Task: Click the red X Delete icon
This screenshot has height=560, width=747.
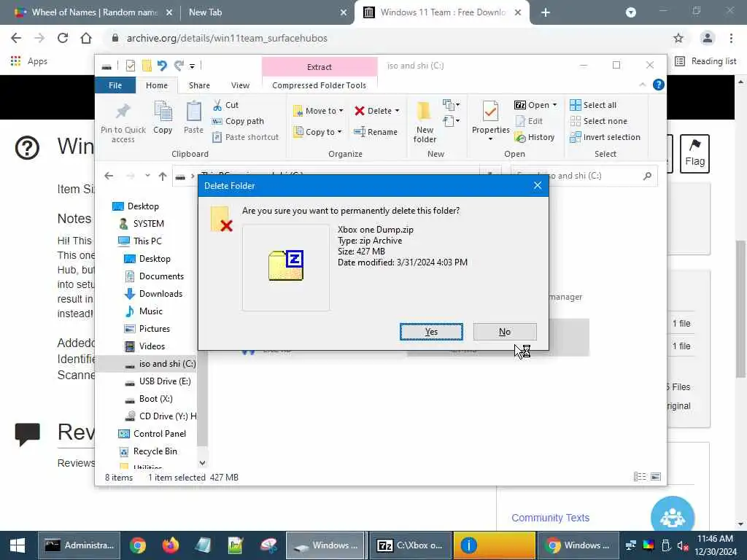Action: click(x=360, y=111)
